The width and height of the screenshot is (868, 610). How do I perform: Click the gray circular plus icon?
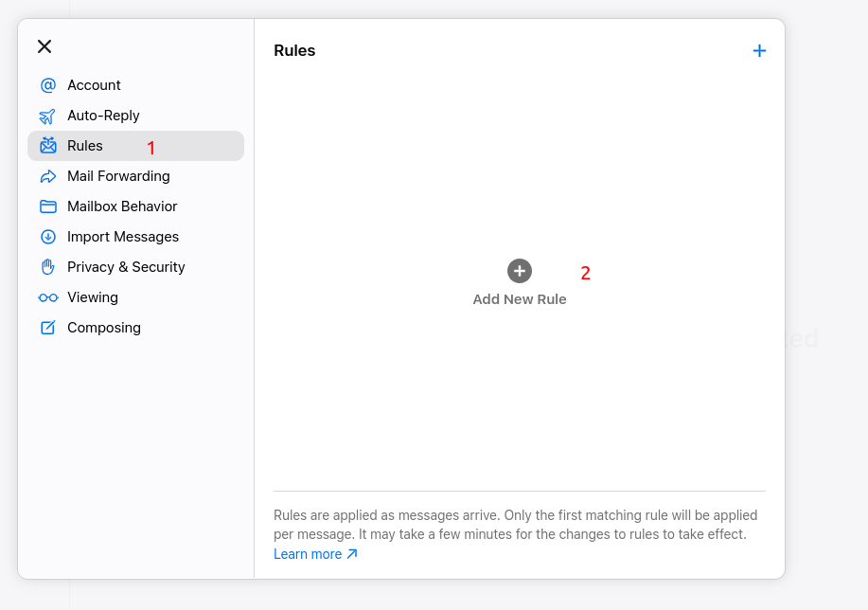(x=520, y=271)
